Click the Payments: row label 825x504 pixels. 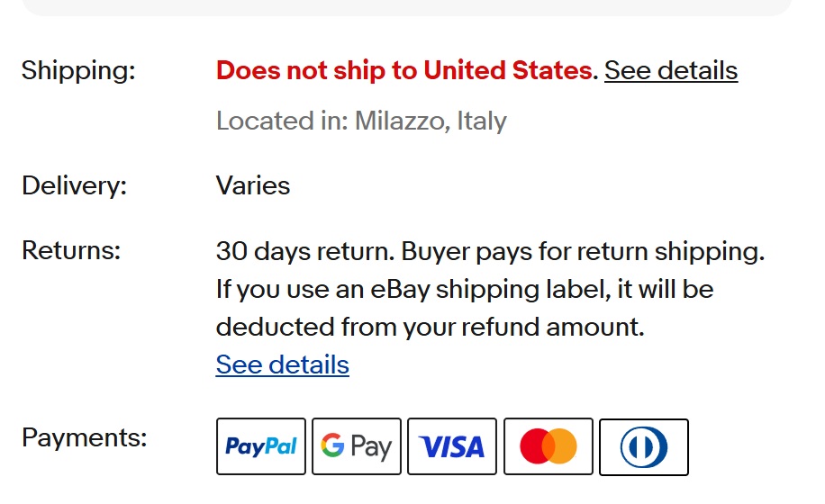tap(84, 438)
